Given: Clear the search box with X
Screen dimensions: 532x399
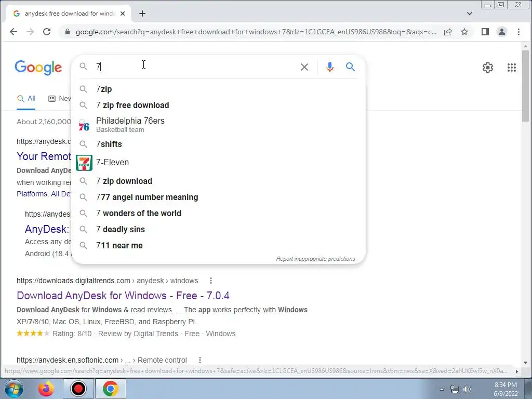Looking at the screenshot, I should pyautogui.click(x=304, y=67).
